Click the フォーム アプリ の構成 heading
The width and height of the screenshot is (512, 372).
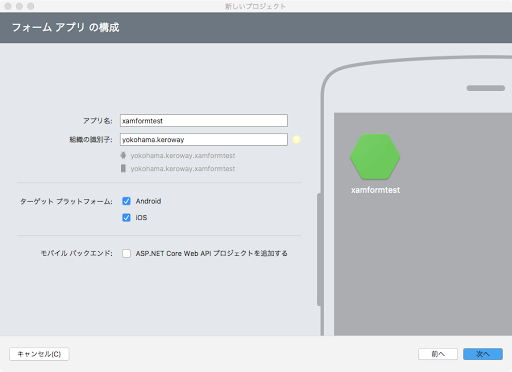[x=65, y=27]
